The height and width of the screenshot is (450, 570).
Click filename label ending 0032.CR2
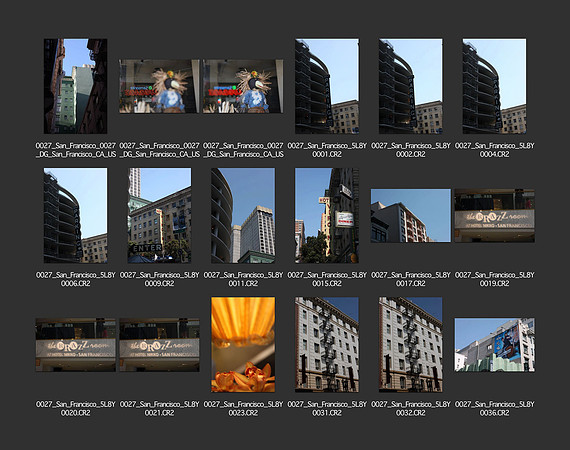pyautogui.click(x=411, y=408)
